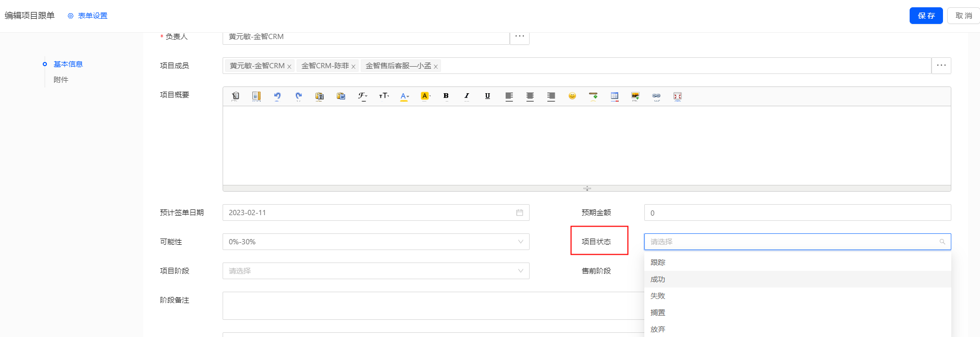Screen dimensions: 980x337
Task: Click the template layout icon in editor toolbar
Action: [x=256, y=96]
